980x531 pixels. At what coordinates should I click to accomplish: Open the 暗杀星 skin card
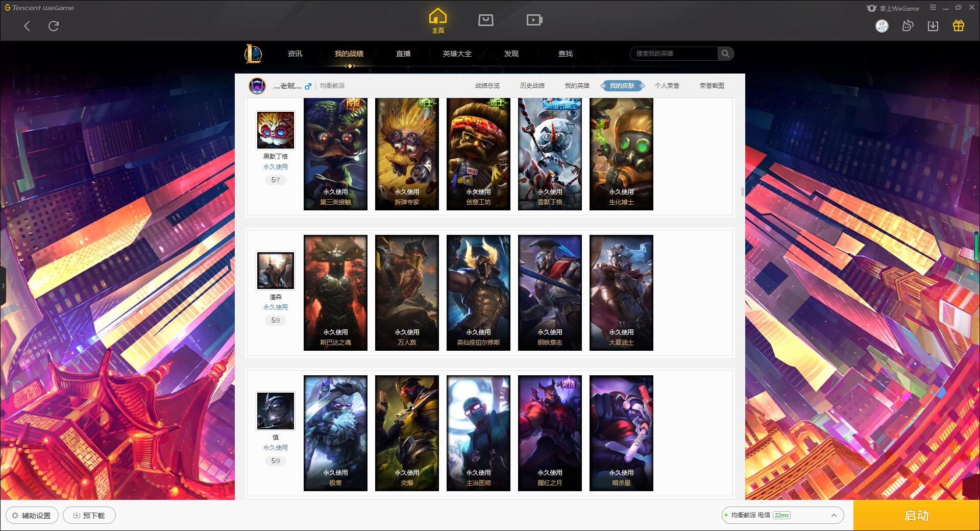(x=621, y=433)
